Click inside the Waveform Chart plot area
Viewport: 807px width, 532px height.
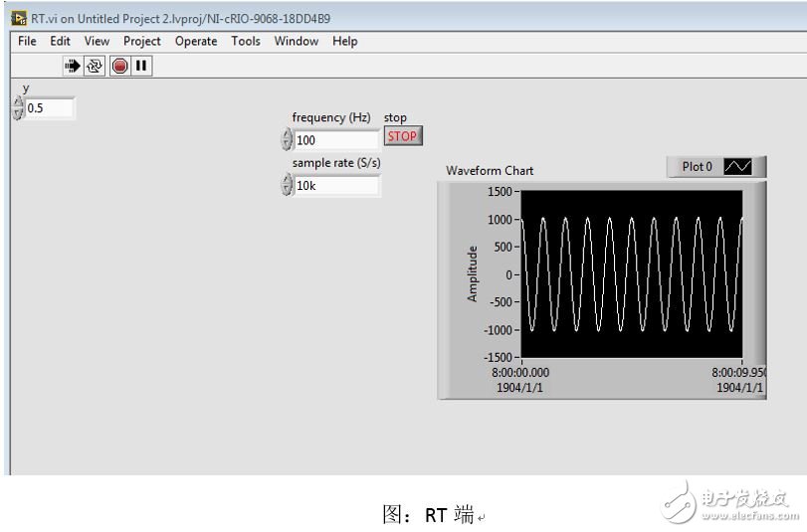click(x=631, y=273)
